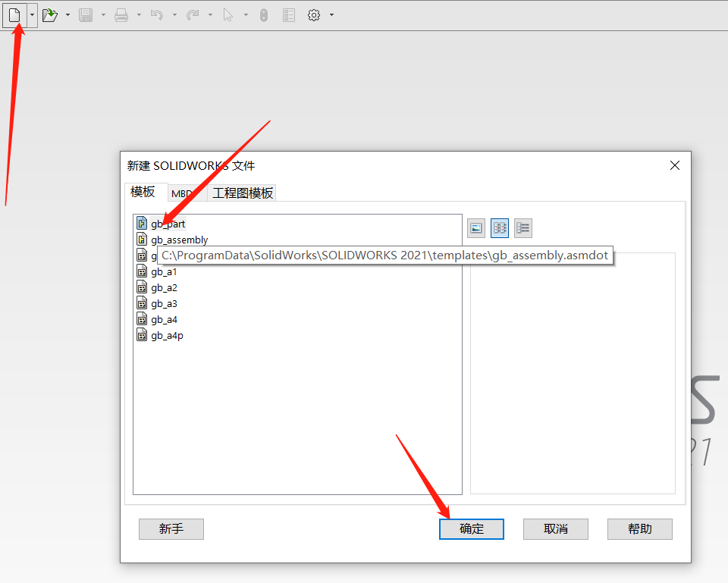The height and width of the screenshot is (583, 728).
Task: Click the New document icon in toolbar
Action: 14,15
